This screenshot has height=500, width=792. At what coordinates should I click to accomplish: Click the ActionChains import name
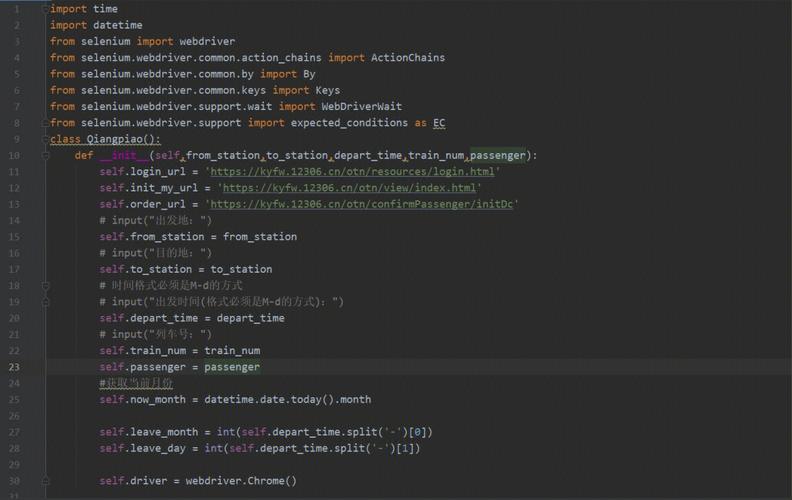click(x=408, y=58)
